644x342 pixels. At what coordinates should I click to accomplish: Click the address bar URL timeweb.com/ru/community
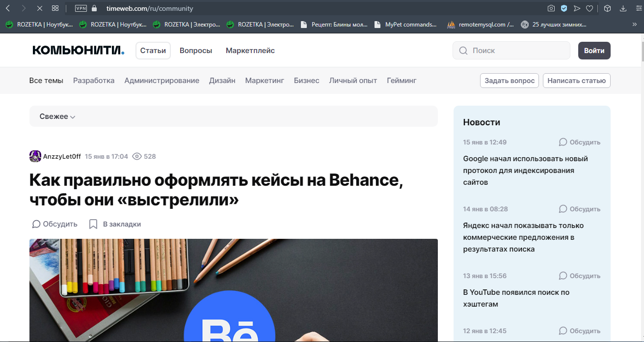click(x=150, y=8)
